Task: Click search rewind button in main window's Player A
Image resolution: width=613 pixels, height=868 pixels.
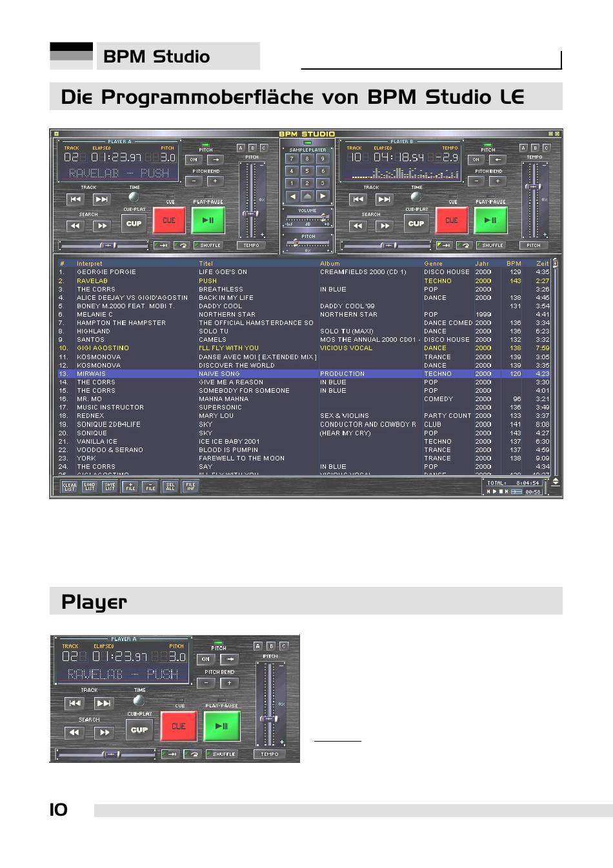Action: (75, 226)
